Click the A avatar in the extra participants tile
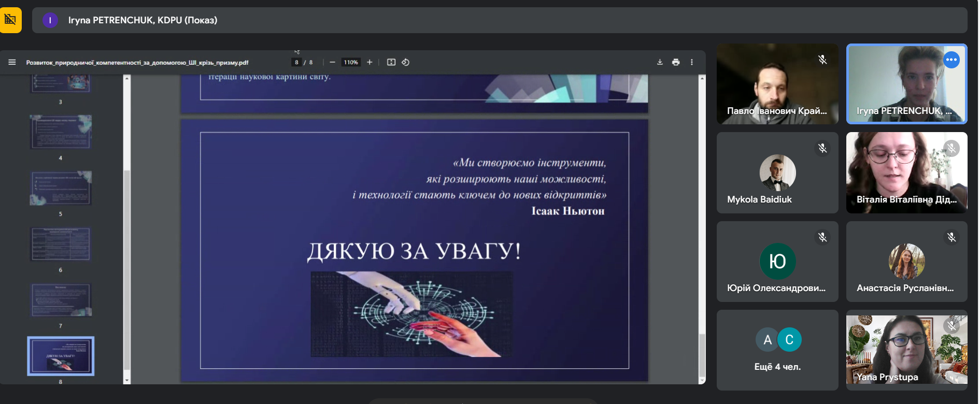980x404 pixels. (x=768, y=340)
